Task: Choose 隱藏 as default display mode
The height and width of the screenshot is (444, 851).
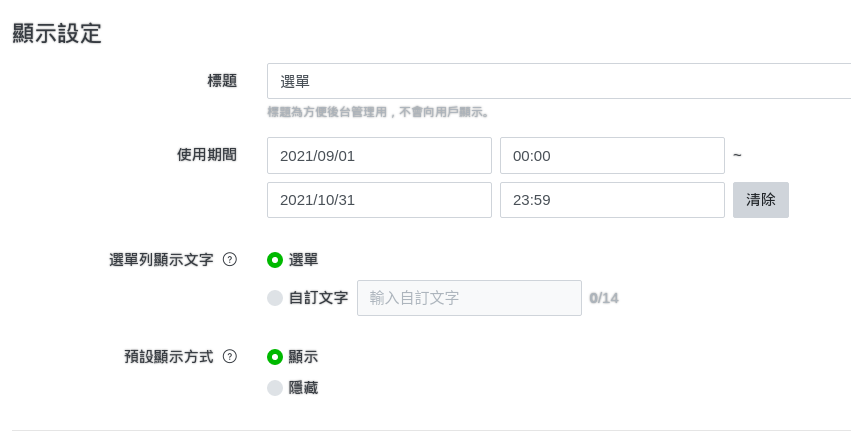Action: (x=275, y=388)
